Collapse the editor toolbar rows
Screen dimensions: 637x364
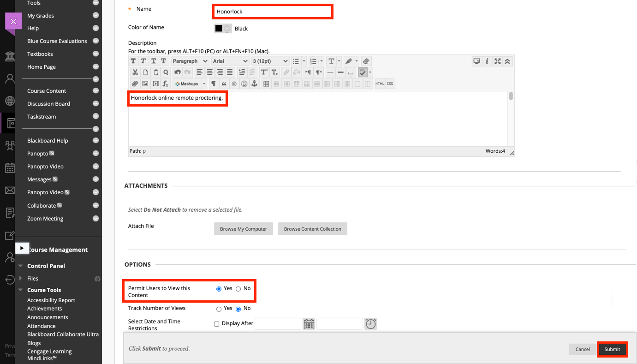[x=507, y=61]
